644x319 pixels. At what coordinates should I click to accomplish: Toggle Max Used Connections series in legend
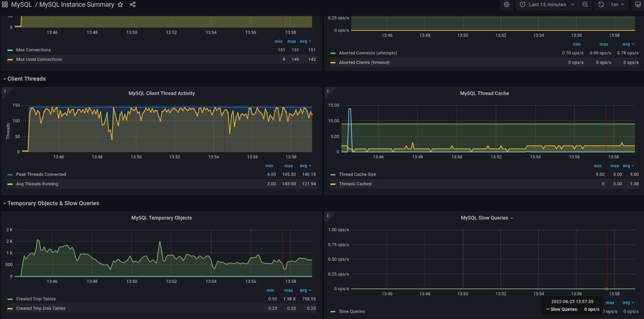point(39,59)
